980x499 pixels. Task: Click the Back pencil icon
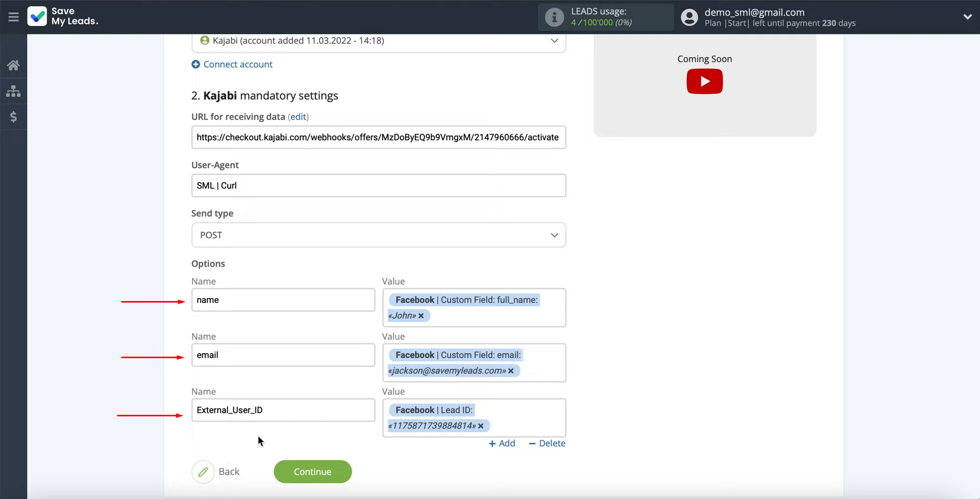[203, 472]
